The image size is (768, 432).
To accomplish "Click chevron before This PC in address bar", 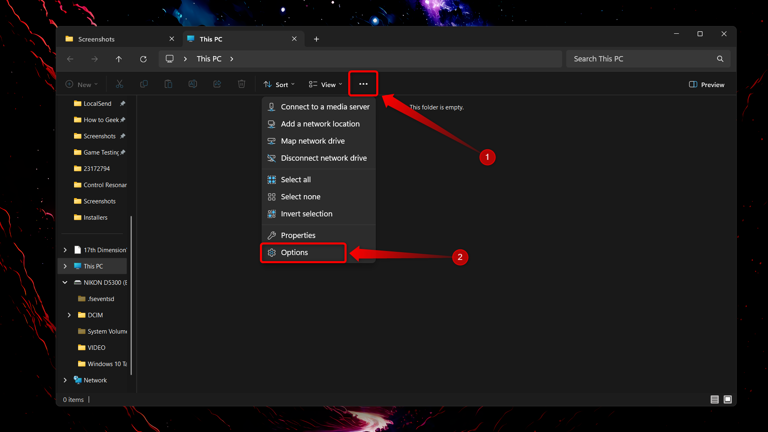I will click(185, 59).
